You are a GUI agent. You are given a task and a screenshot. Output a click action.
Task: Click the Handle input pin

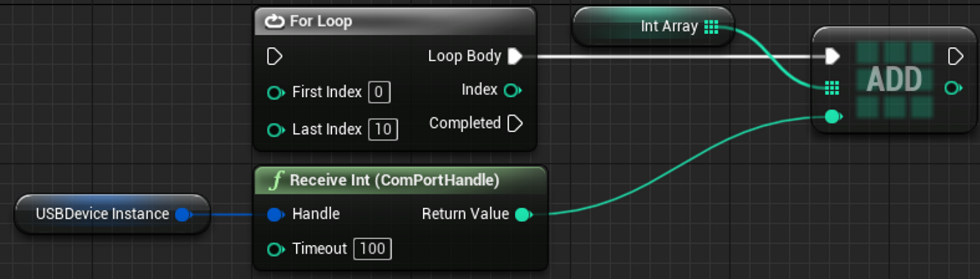point(275,215)
